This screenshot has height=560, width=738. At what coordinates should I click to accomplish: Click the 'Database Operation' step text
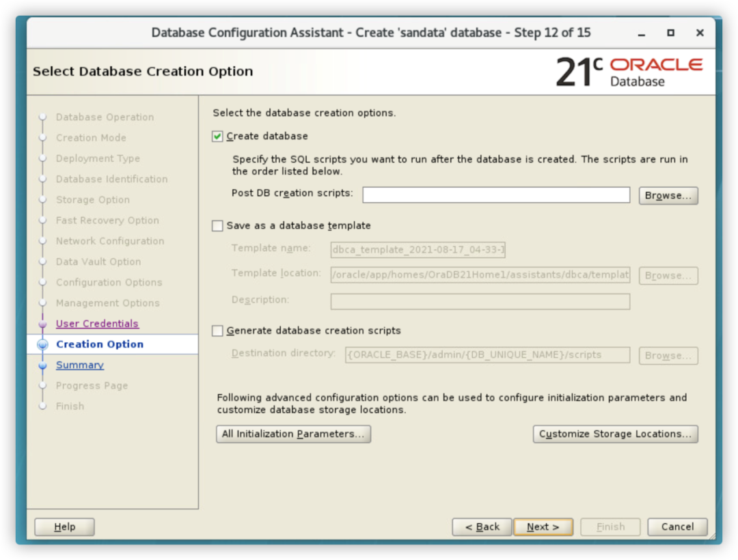(105, 117)
